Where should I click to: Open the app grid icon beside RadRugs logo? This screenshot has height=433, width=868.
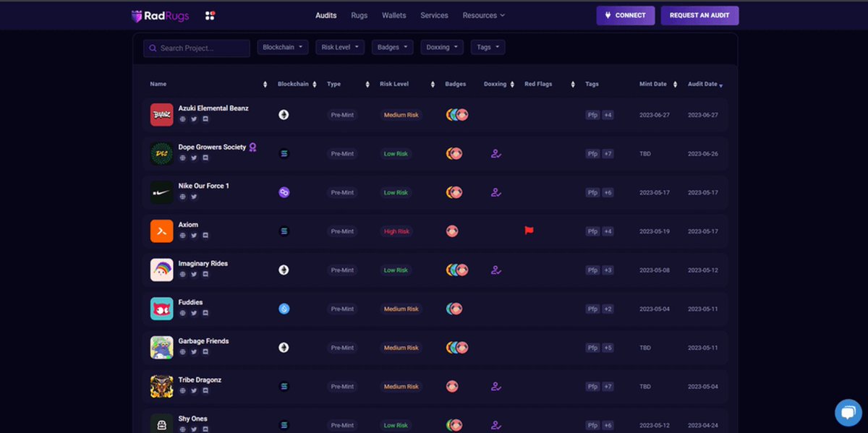click(x=210, y=15)
